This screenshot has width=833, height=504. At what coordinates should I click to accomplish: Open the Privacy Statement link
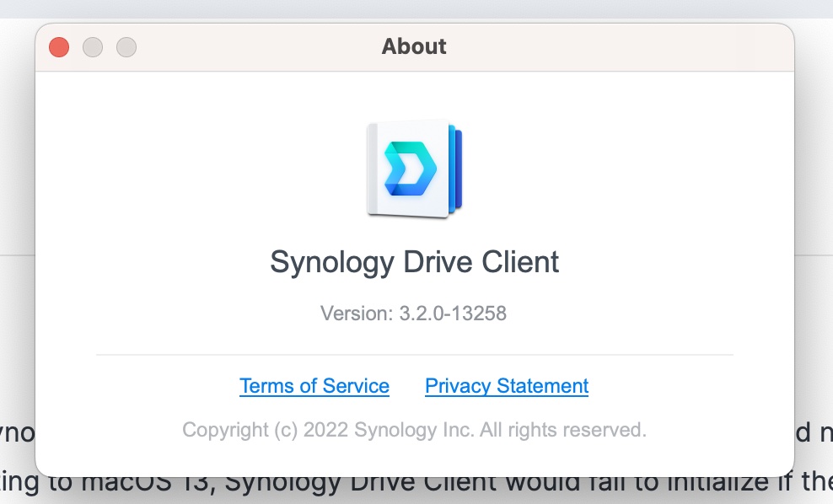click(x=507, y=386)
